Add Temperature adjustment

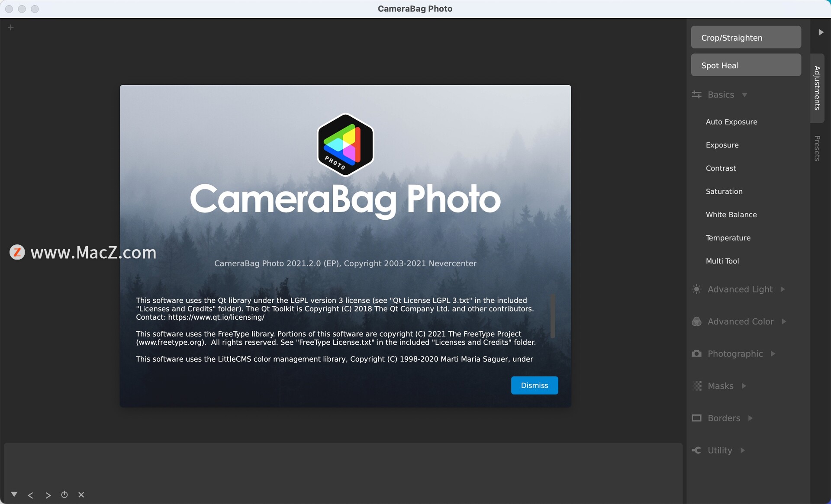tap(728, 238)
